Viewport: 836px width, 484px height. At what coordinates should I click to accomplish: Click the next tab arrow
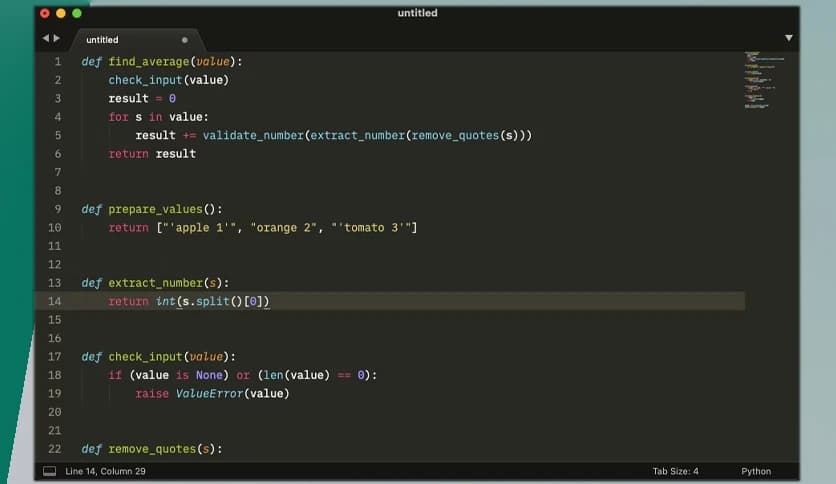coord(56,38)
